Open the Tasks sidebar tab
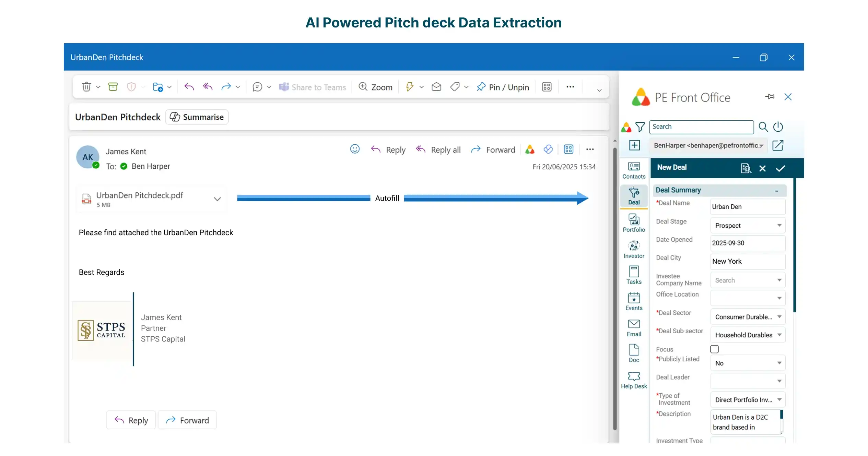 [634, 275]
